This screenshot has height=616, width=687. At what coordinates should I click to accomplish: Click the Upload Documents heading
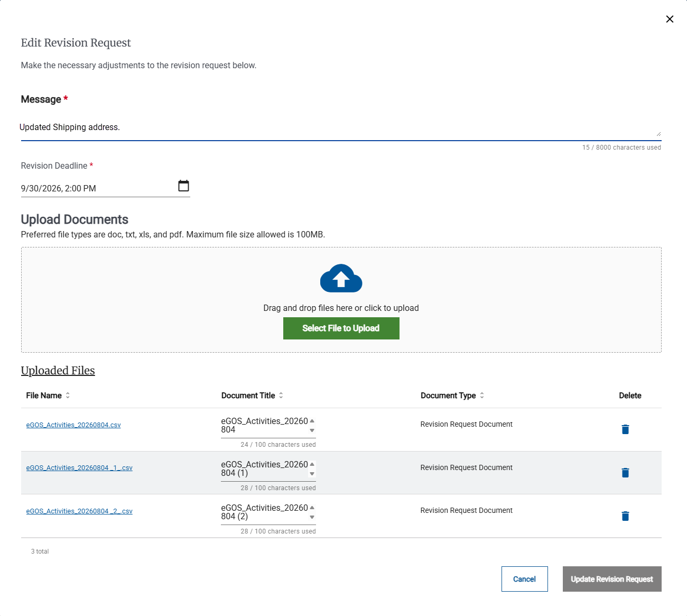point(75,219)
